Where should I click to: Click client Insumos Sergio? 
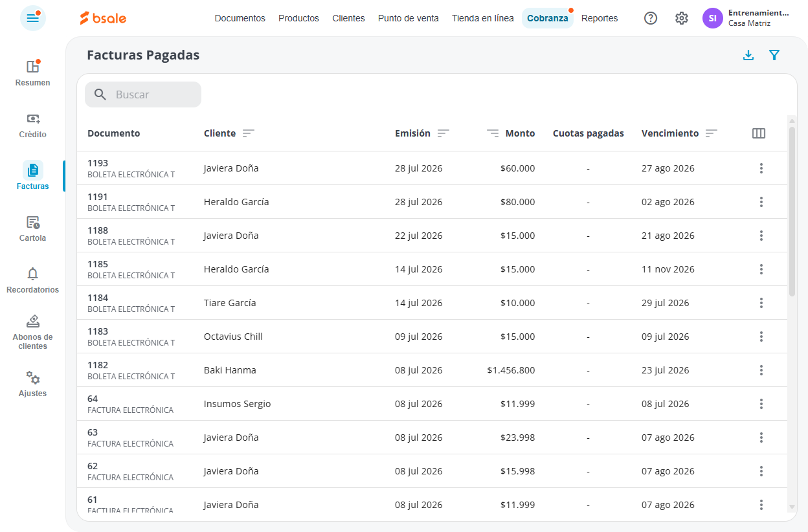[x=238, y=404]
